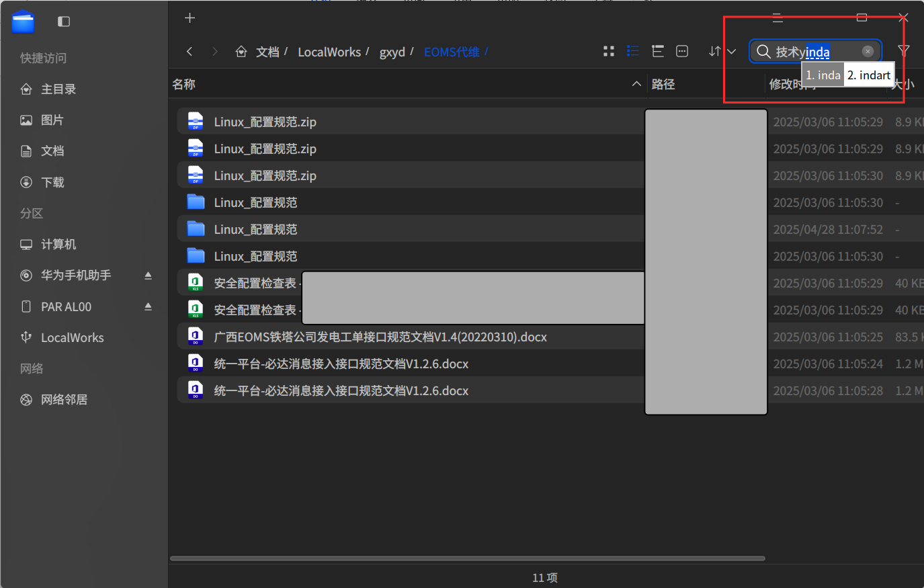Click docx icon of 广西EOMS file
The image size is (924, 588).
(195, 336)
